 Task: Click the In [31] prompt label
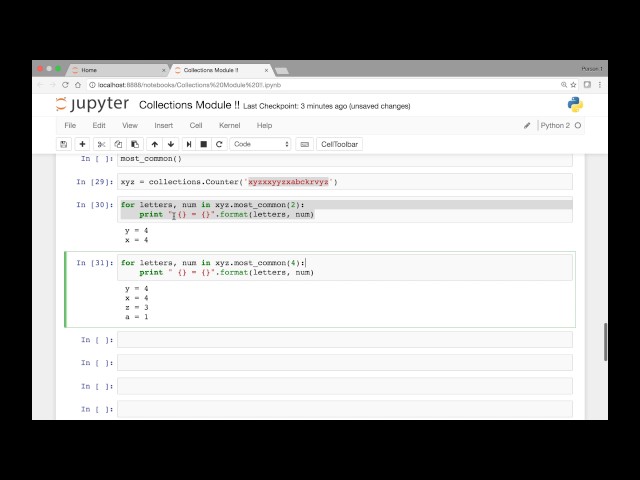[95, 262]
